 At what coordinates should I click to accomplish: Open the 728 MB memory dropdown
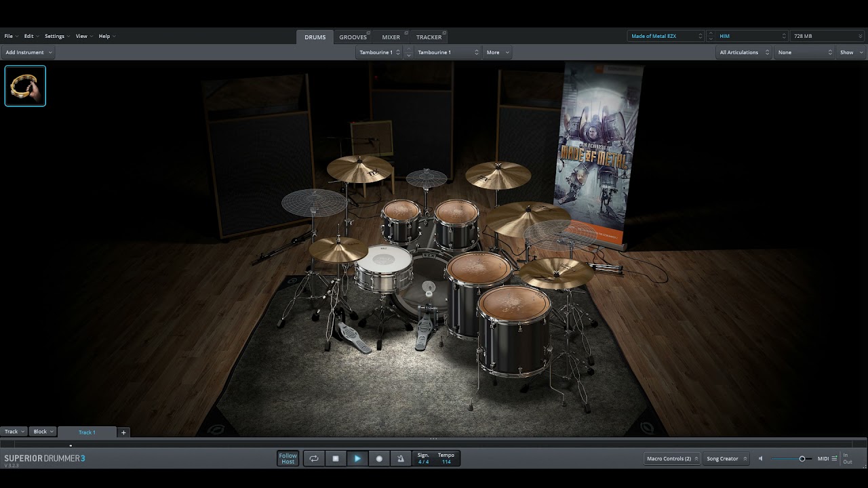click(x=827, y=36)
